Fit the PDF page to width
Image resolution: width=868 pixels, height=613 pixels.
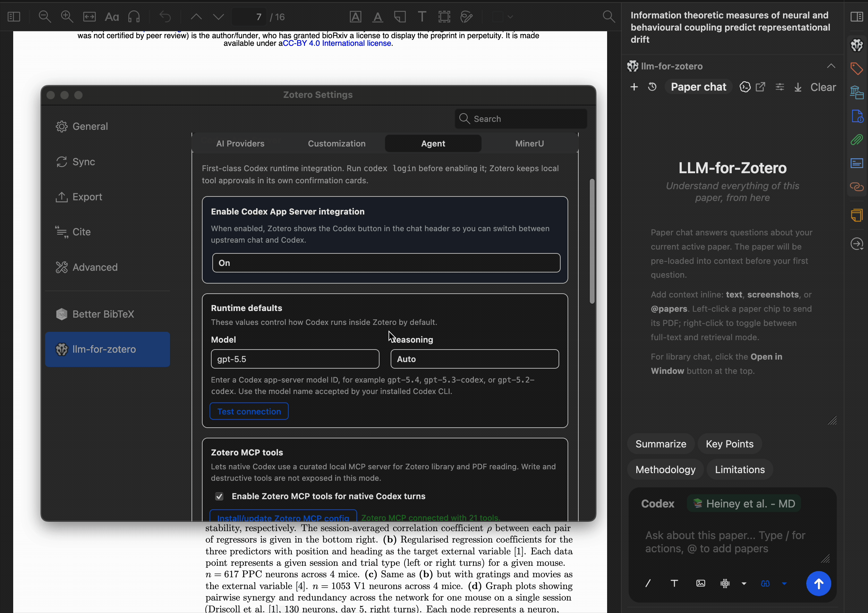tap(90, 17)
